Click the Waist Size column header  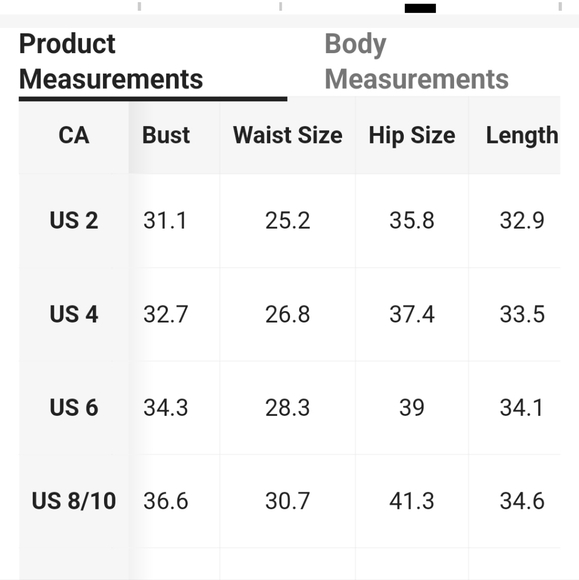coord(287,135)
